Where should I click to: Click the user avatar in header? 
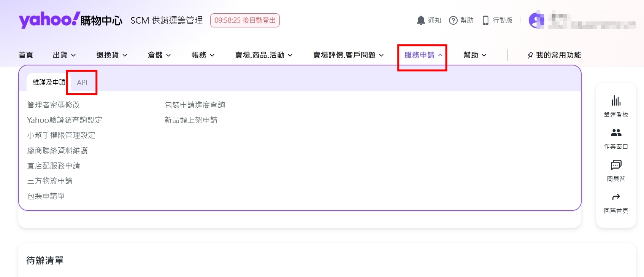(x=536, y=21)
